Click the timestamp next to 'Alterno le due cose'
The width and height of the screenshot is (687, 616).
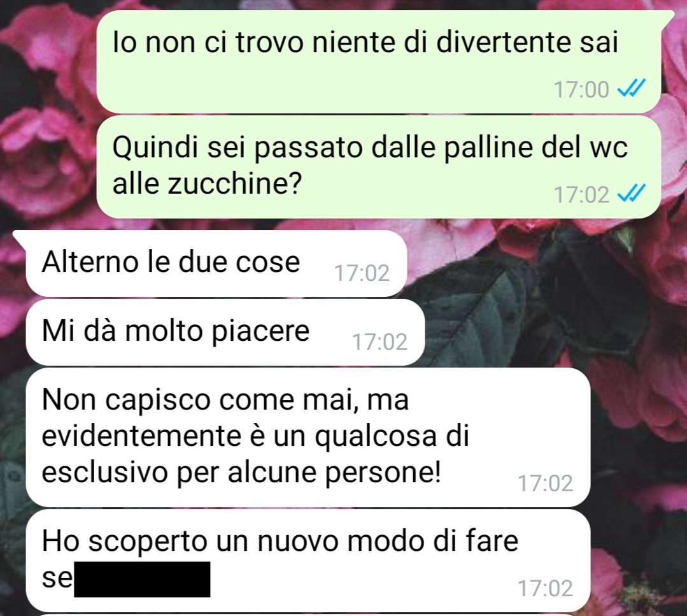pyautogui.click(x=362, y=273)
